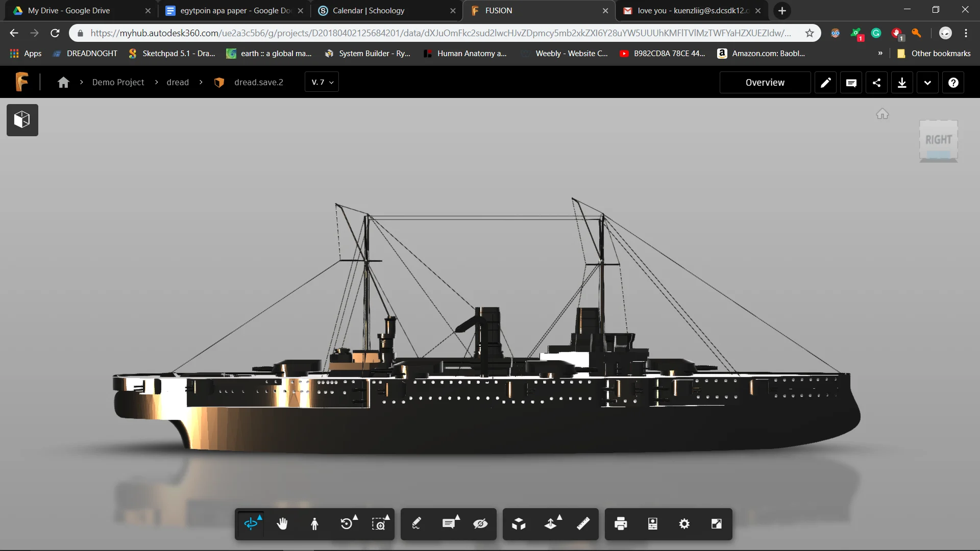Open the B982CD8A YouTube bookmark
The height and width of the screenshot is (551, 980).
[x=662, y=54]
